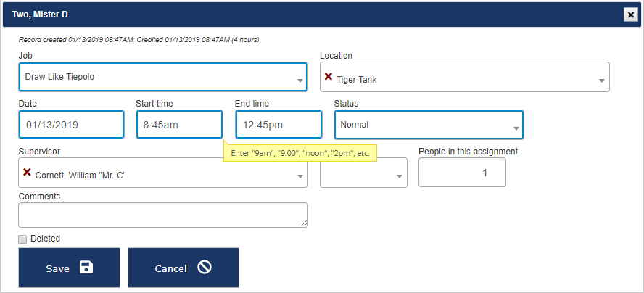Click the Deleted checkbox label text
Viewport: 644px width, 293px height.
click(45, 239)
